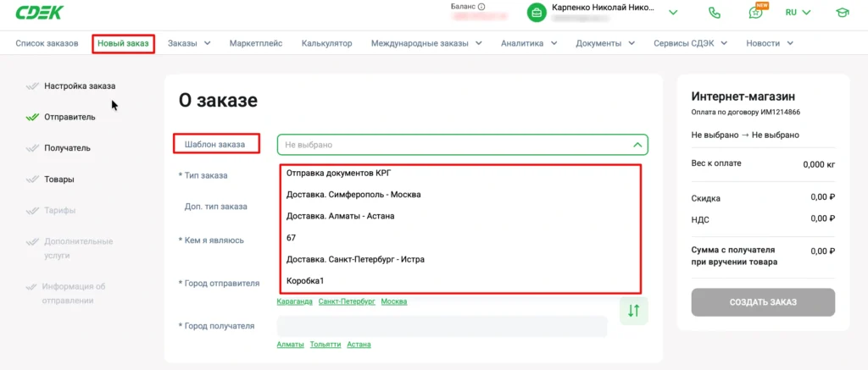Click Караганда sender city link
This screenshot has height=370, width=868.
pos(294,301)
